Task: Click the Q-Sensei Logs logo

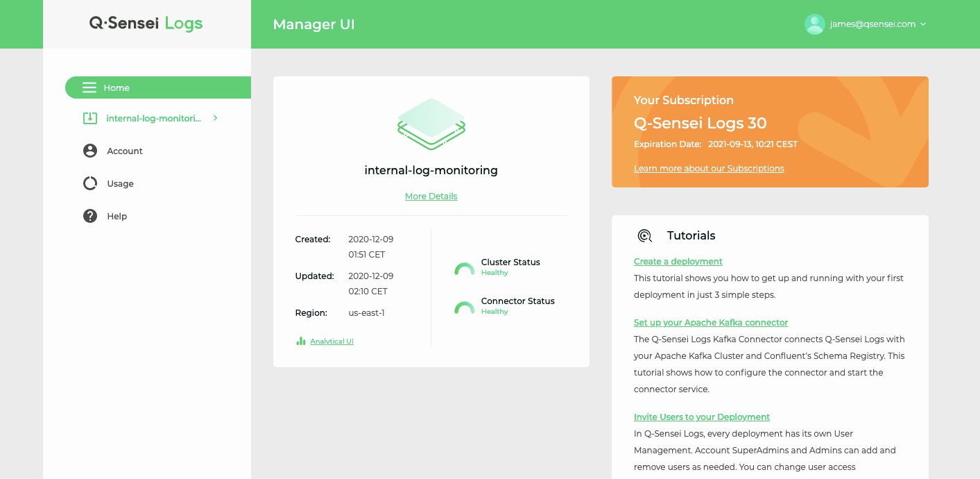Action: click(146, 24)
